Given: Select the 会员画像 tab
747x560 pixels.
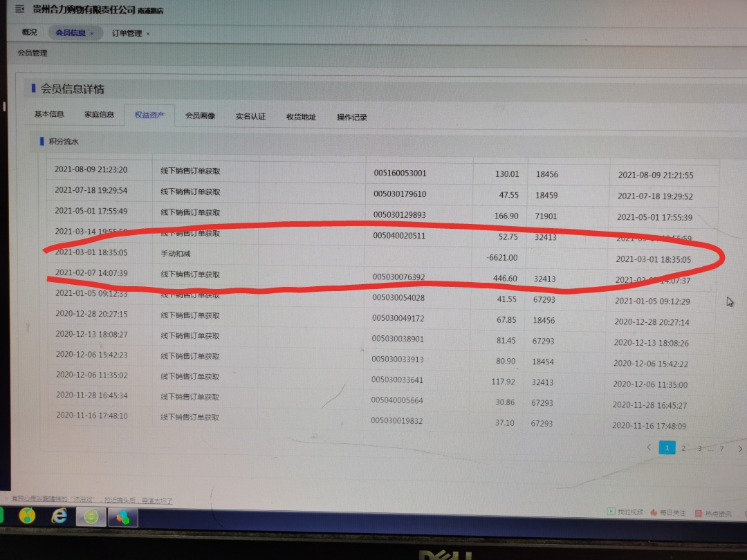Looking at the screenshot, I should pos(200,116).
